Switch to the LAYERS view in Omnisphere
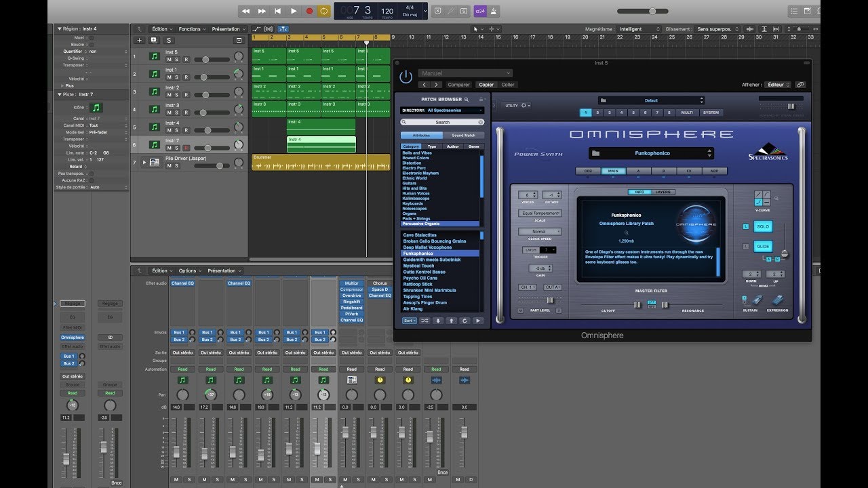The width and height of the screenshot is (868, 488). pyautogui.click(x=663, y=192)
